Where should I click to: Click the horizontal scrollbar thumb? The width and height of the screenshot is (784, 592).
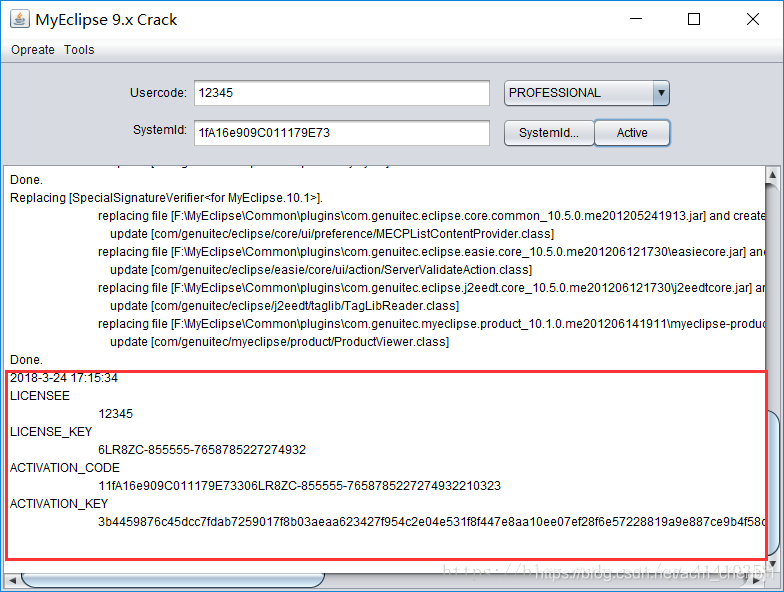point(172,580)
